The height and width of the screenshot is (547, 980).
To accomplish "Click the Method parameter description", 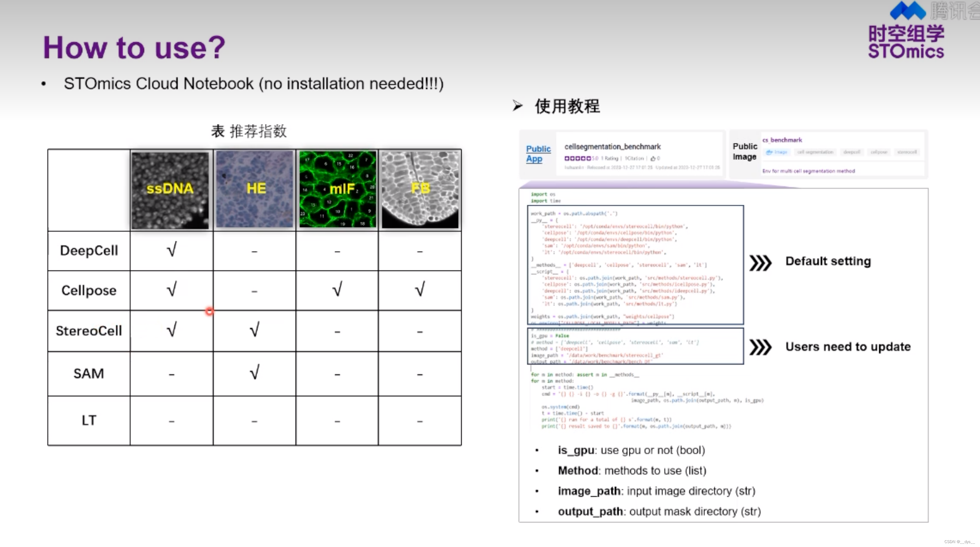I will [632, 471].
